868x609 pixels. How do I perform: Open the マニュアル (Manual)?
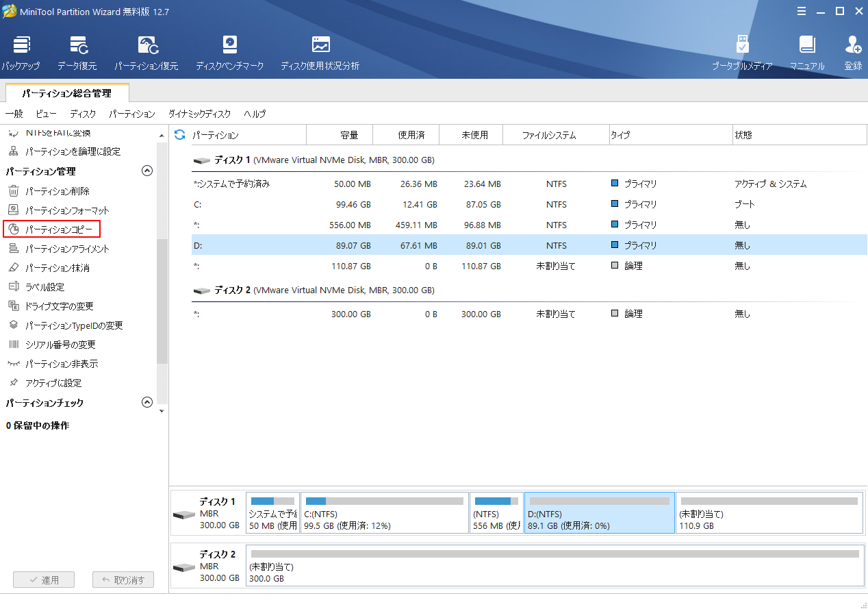tap(807, 51)
